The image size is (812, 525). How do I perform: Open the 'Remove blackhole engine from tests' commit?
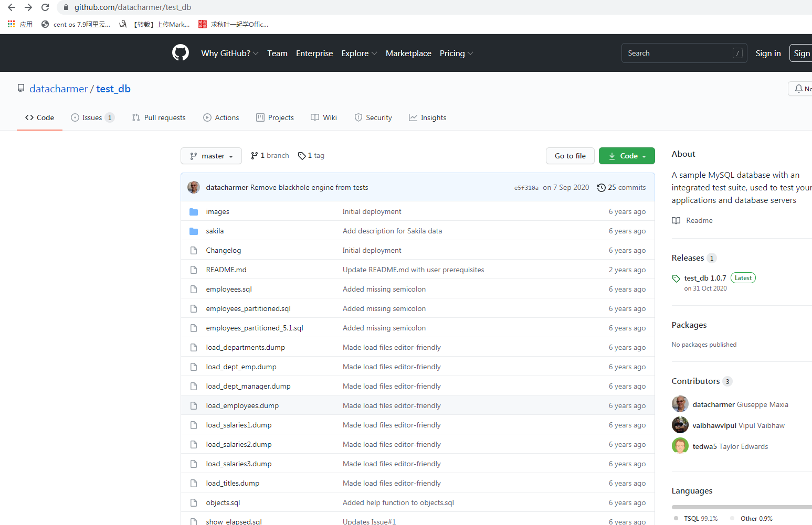click(309, 188)
